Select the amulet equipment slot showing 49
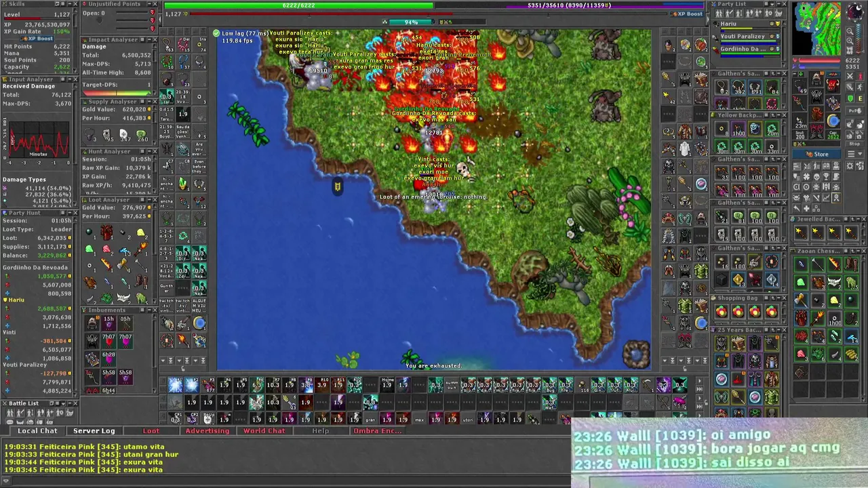Screen dimensions: 868x488 (800, 86)
